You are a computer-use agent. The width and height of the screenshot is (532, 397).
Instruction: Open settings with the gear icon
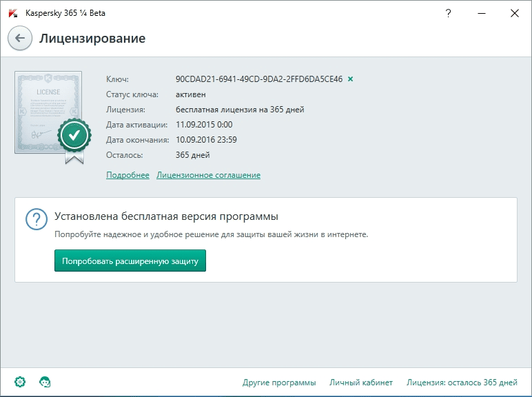point(20,382)
